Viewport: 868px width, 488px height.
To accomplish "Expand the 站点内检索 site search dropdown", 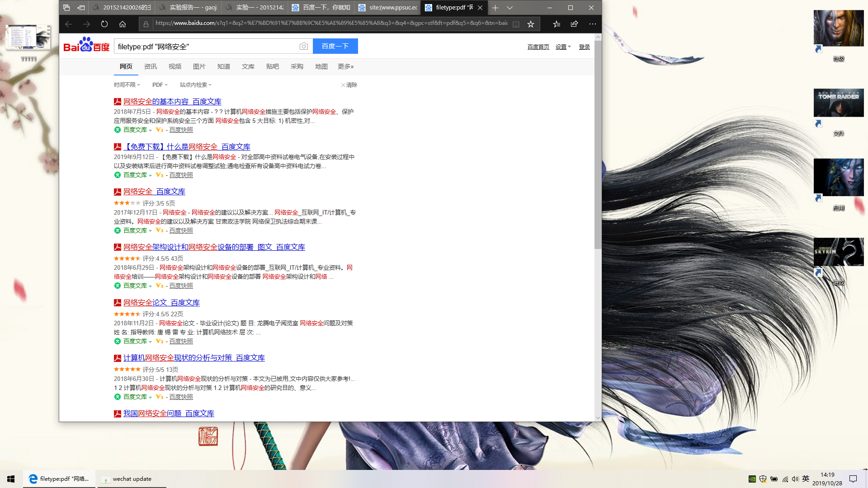I will click(x=195, y=85).
